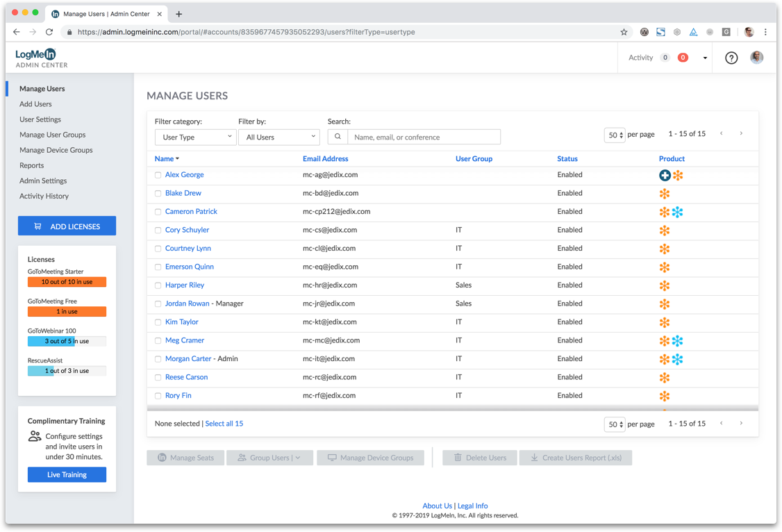This screenshot has width=782, height=532.
Task: Click the search magnifier icon
Action: pyautogui.click(x=338, y=137)
